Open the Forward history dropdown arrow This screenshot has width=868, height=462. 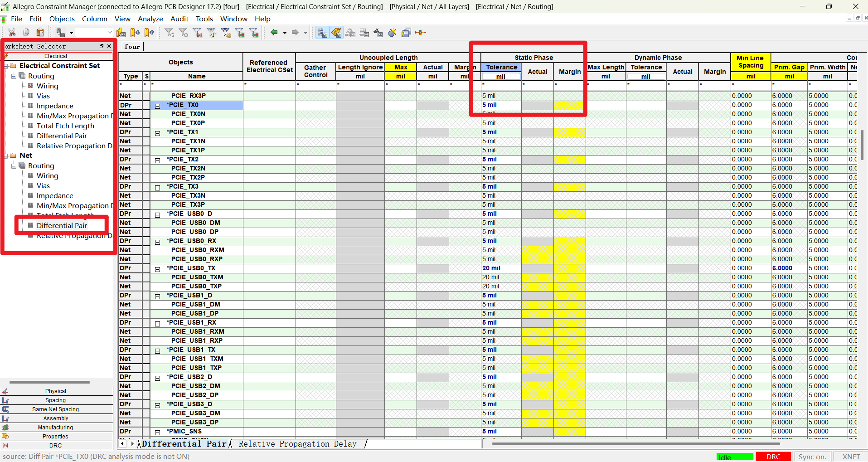(305, 33)
